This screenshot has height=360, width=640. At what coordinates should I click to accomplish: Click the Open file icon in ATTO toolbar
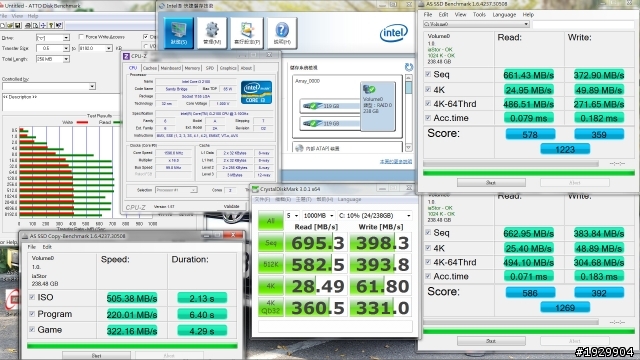click(x=10, y=25)
